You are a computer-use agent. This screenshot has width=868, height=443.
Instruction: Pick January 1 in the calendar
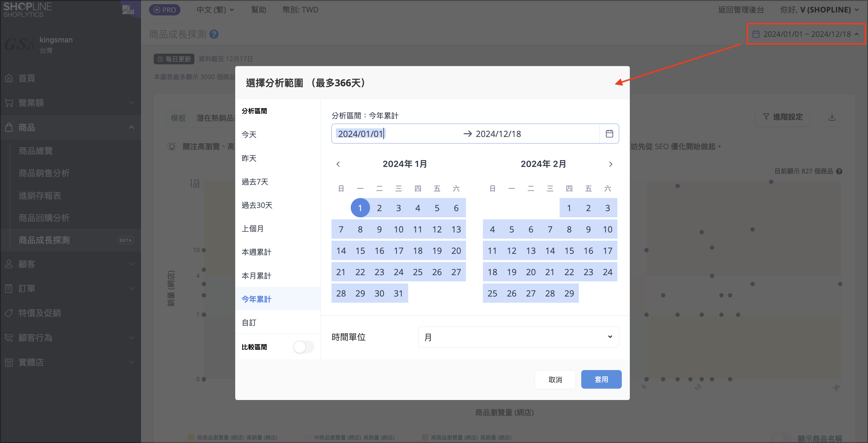(x=360, y=208)
